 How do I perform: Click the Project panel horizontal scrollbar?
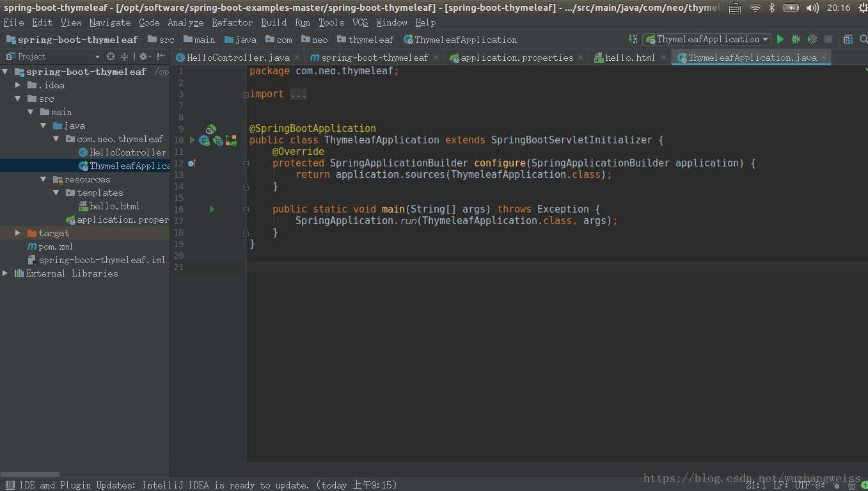pos(30,474)
